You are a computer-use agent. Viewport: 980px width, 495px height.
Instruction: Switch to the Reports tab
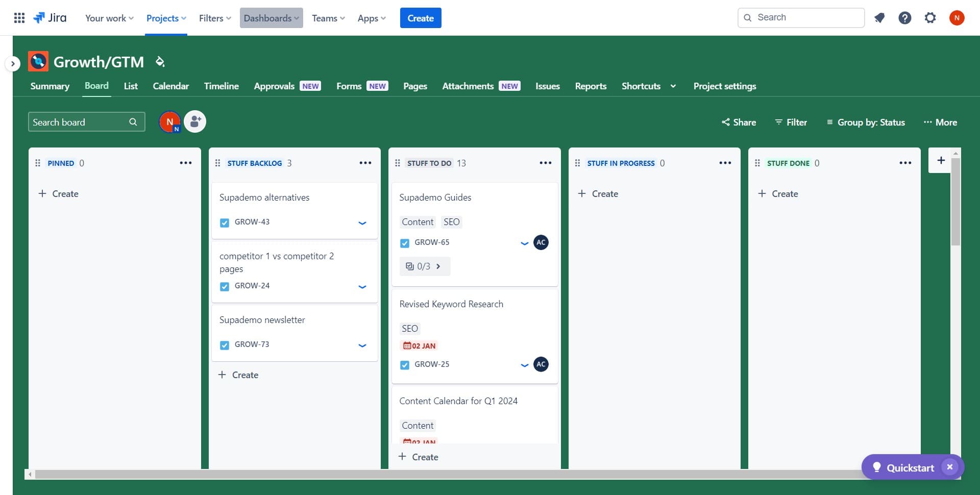(591, 86)
